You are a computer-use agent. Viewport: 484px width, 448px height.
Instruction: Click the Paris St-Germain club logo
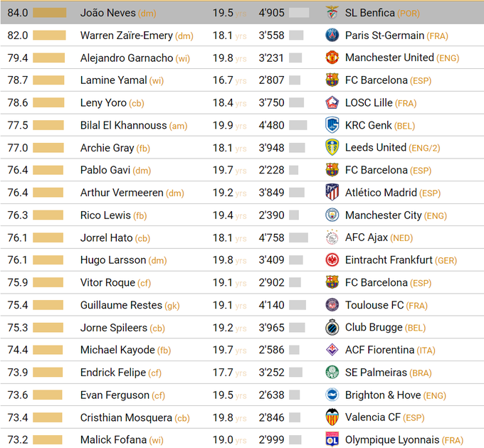pos(332,36)
